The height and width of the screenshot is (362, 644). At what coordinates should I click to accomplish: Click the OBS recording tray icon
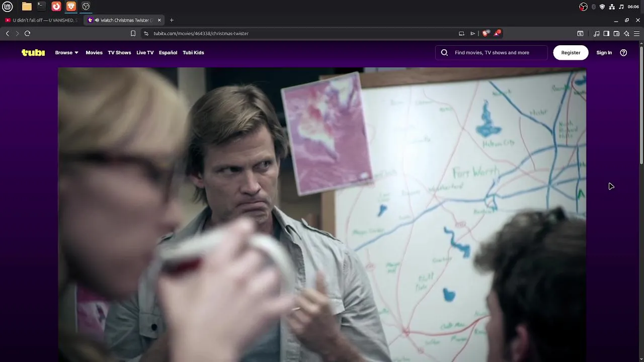point(583,7)
